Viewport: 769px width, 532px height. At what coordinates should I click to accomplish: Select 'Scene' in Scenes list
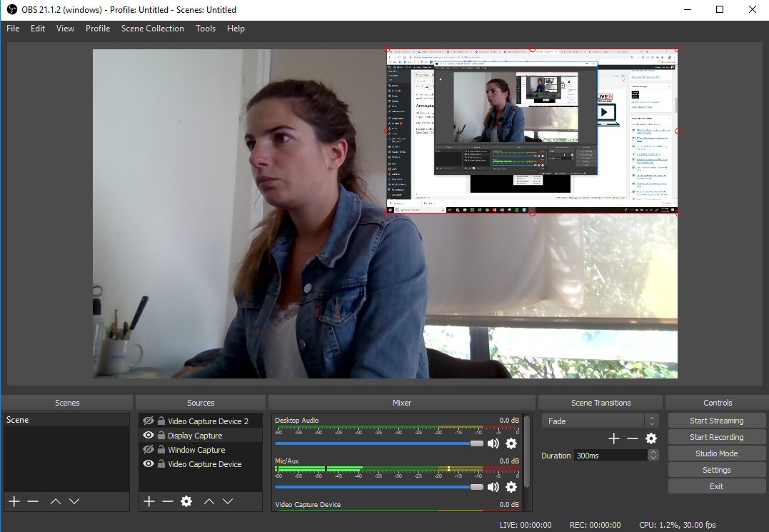[x=66, y=420]
